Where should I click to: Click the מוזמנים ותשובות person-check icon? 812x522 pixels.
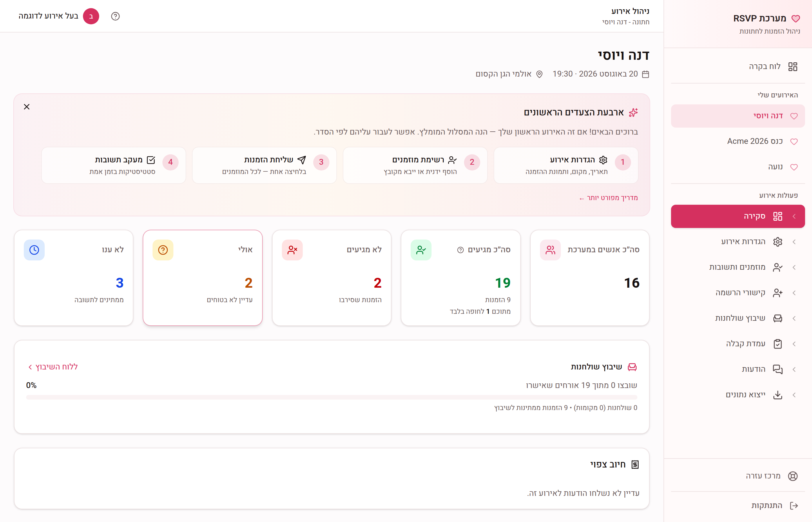coord(777,267)
